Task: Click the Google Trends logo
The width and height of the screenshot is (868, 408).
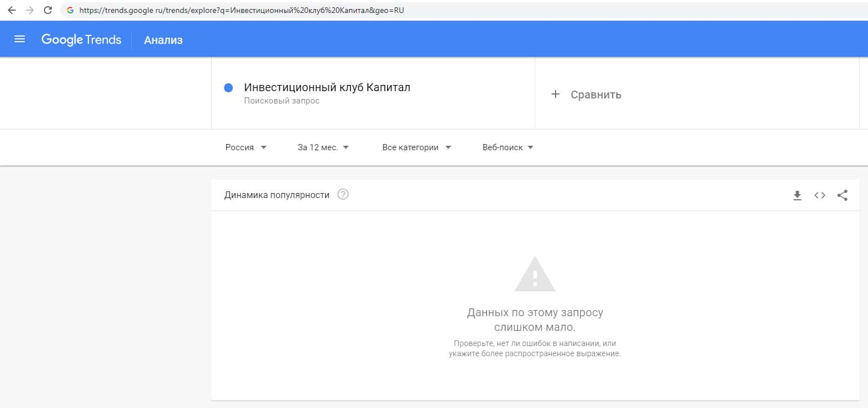Action: click(81, 39)
